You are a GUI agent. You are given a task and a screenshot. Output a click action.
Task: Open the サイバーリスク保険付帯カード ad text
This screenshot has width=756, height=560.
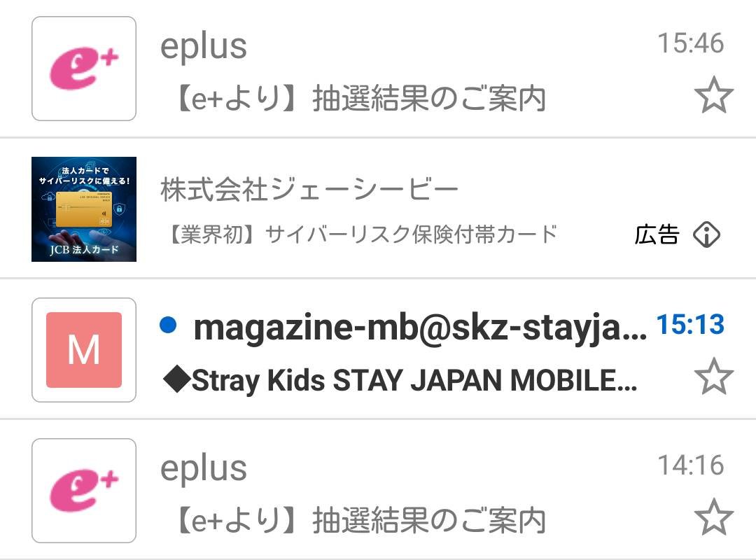click(x=361, y=234)
